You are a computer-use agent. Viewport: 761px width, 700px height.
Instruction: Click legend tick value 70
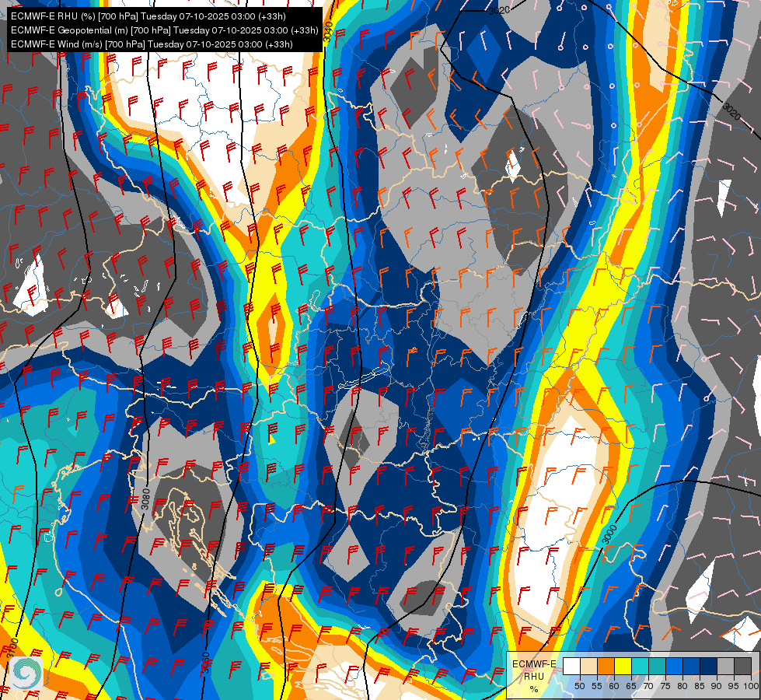coord(648,686)
